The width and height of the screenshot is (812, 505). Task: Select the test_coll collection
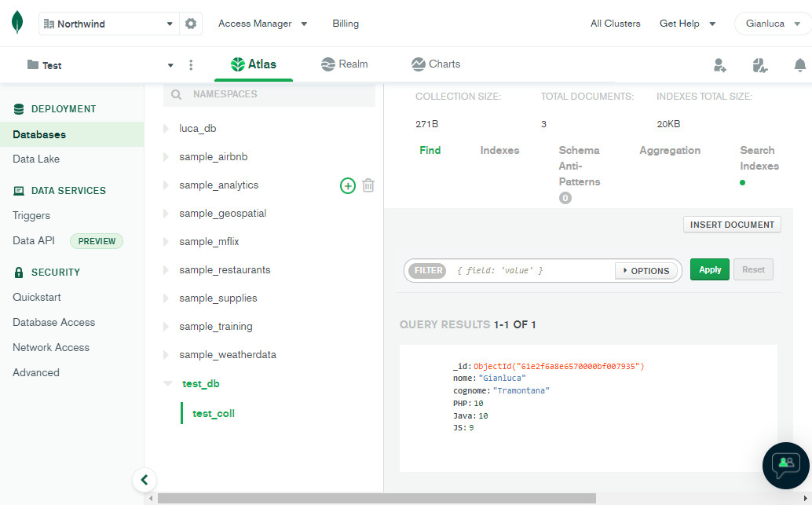(x=214, y=413)
